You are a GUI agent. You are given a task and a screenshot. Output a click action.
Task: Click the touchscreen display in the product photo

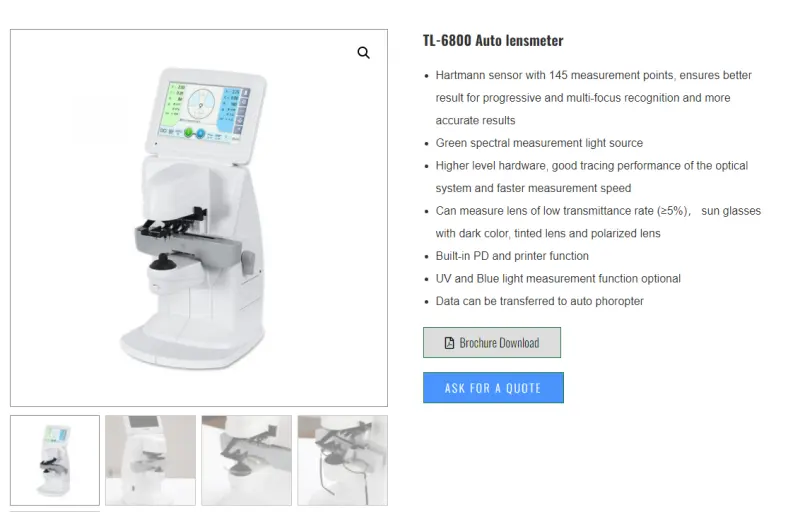[x=205, y=112]
